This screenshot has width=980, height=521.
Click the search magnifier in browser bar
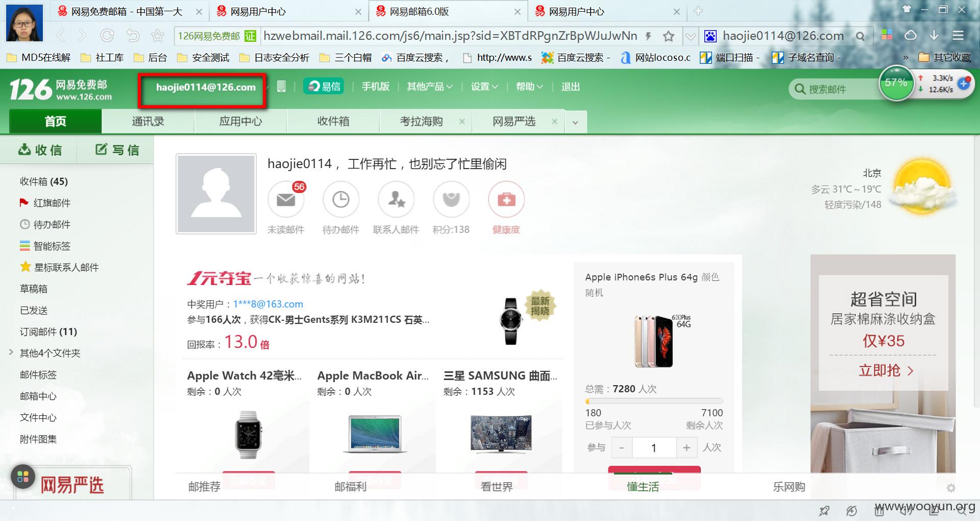(x=861, y=36)
